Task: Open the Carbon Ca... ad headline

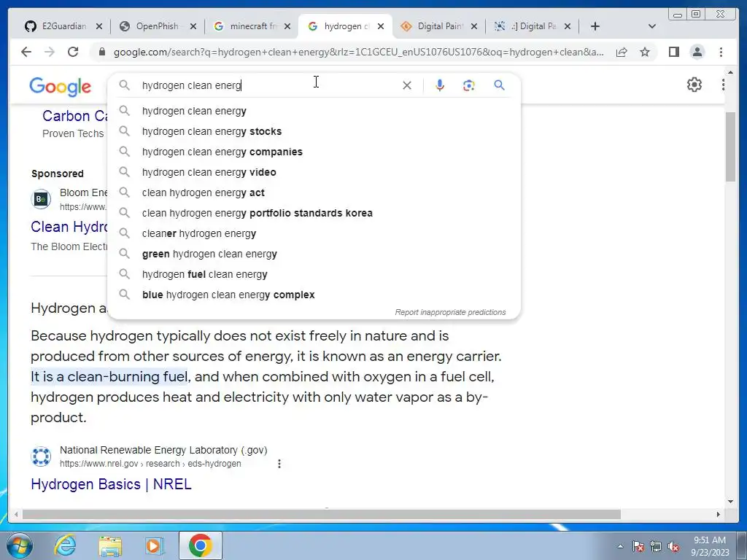Action: (x=75, y=116)
